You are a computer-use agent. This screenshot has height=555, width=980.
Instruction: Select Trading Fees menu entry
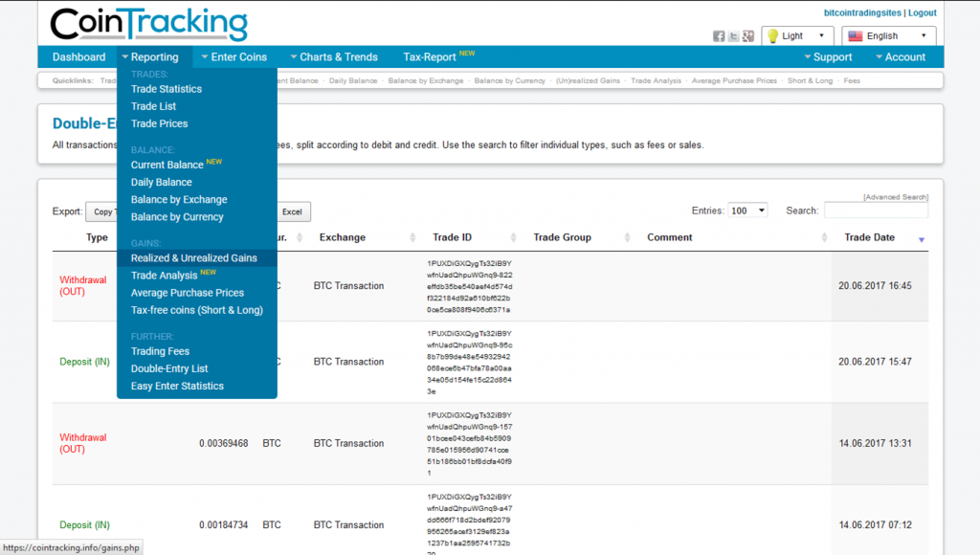(x=160, y=351)
